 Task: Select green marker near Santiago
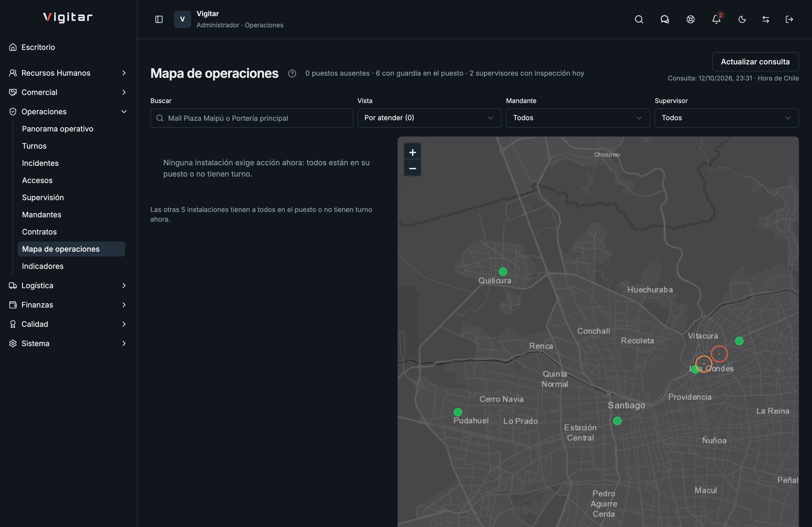tap(617, 421)
